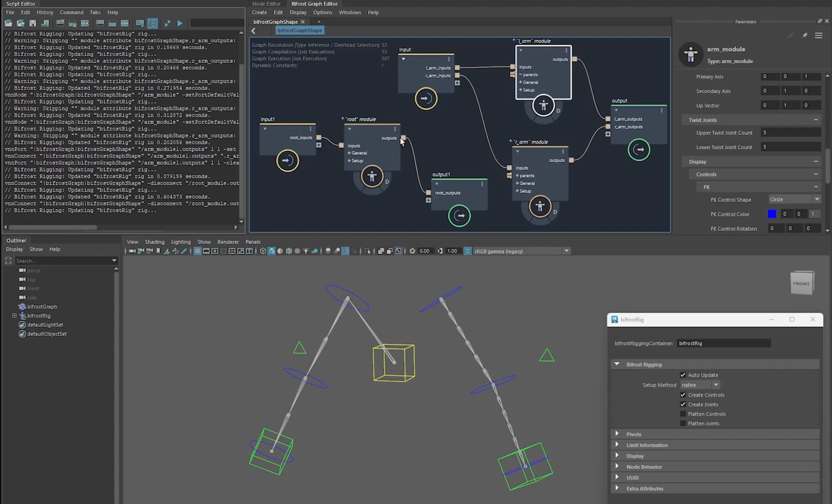
Task: Expand bifrostRig in the Outliner tree
Action: click(14, 316)
